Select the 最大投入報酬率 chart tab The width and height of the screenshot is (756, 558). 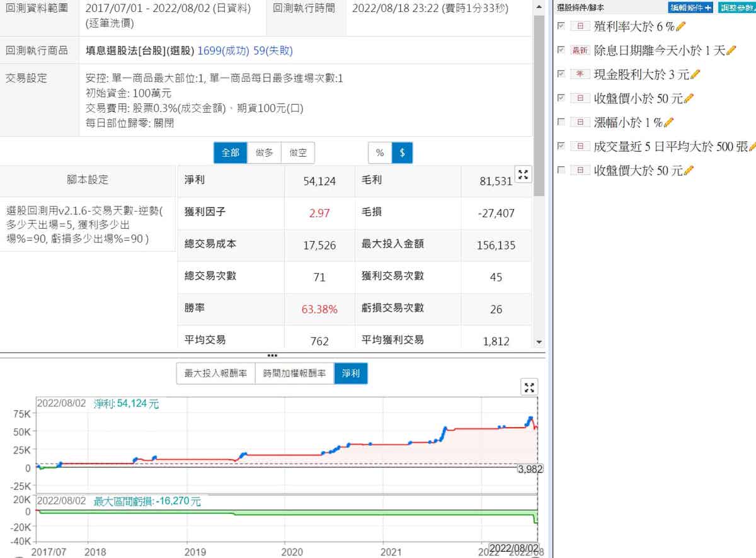[215, 373]
